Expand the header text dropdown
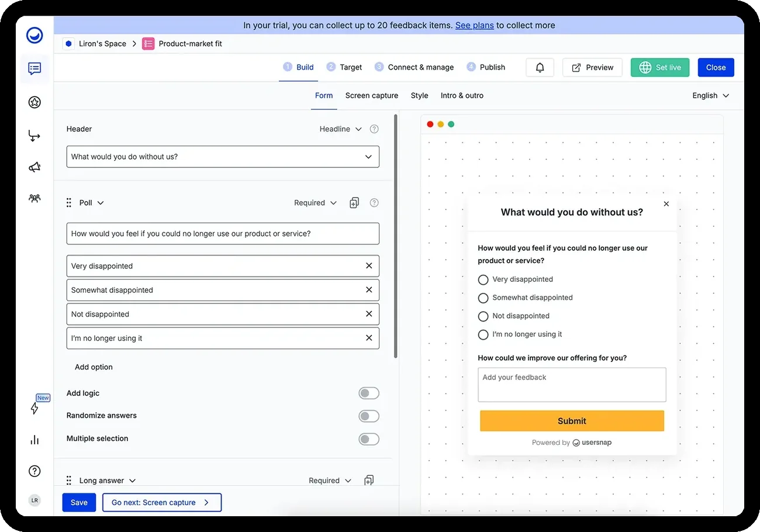Viewport: 760px width, 532px height. (368, 157)
